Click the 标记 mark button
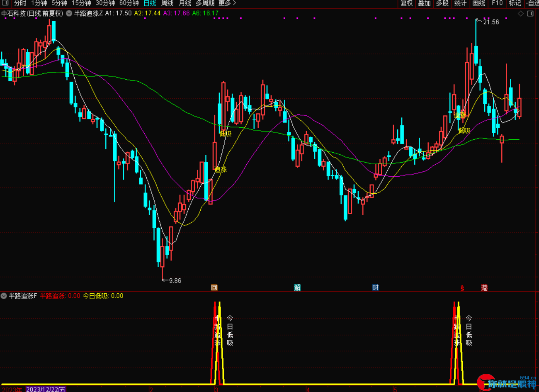Screen dimensions: 539x392 pyautogui.click(x=515, y=3)
